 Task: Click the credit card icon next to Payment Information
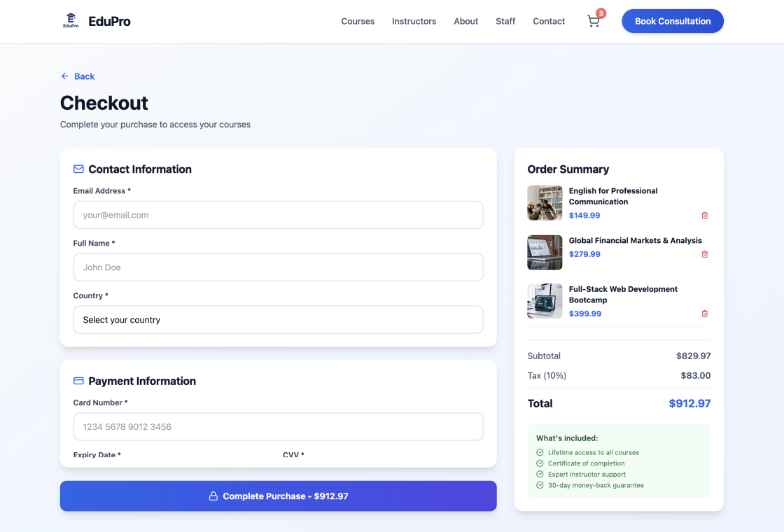[x=78, y=381]
